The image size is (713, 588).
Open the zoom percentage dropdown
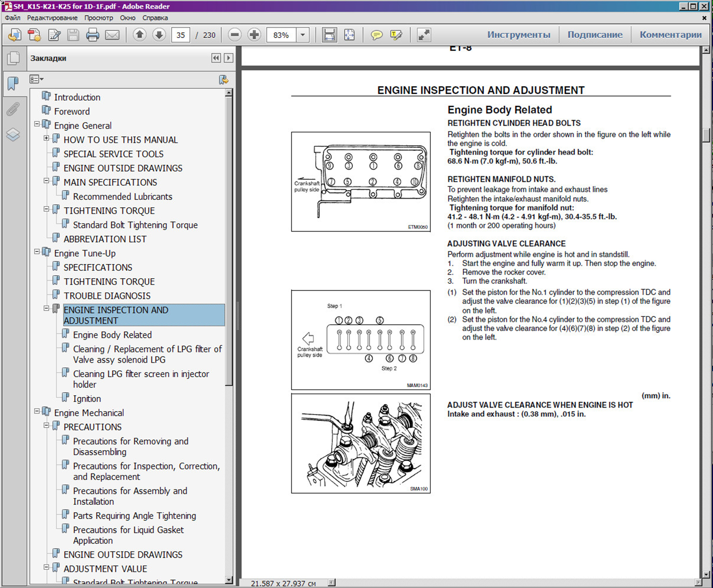[303, 35]
